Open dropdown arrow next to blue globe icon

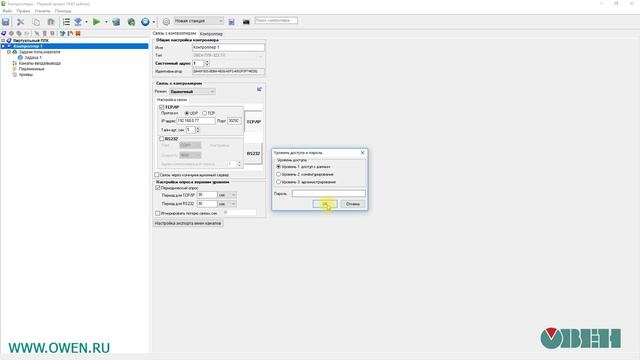click(153, 22)
